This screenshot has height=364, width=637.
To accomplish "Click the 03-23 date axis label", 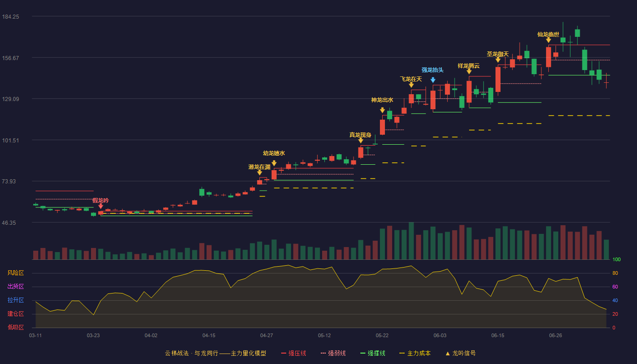I will pyautogui.click(x=93, y=335).
